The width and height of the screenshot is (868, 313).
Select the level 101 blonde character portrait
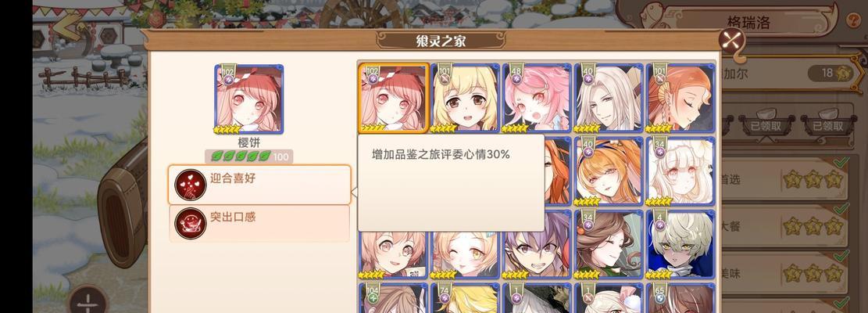(x=465, y=98)
